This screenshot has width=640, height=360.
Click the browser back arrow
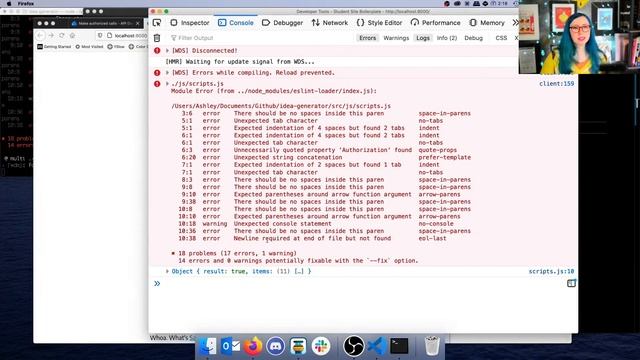click(40, 36)
